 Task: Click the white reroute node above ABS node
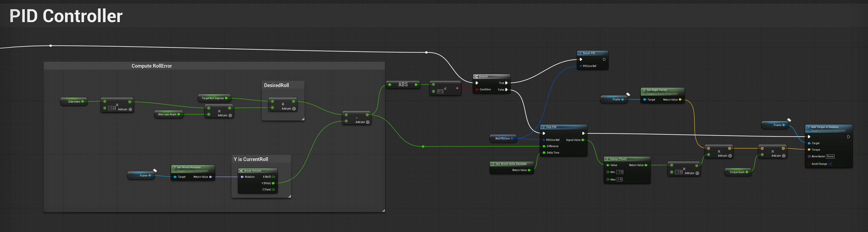tap(426, 53)
